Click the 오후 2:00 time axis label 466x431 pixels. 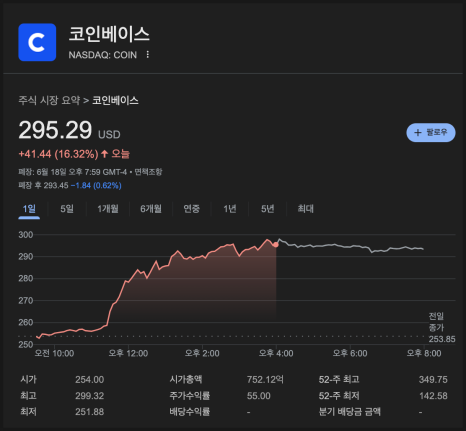point(202,353)
